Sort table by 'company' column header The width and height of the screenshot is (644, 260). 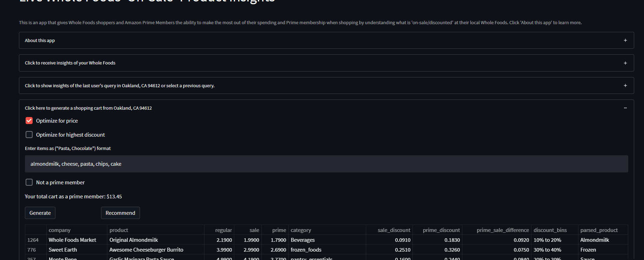click(76, 230)
